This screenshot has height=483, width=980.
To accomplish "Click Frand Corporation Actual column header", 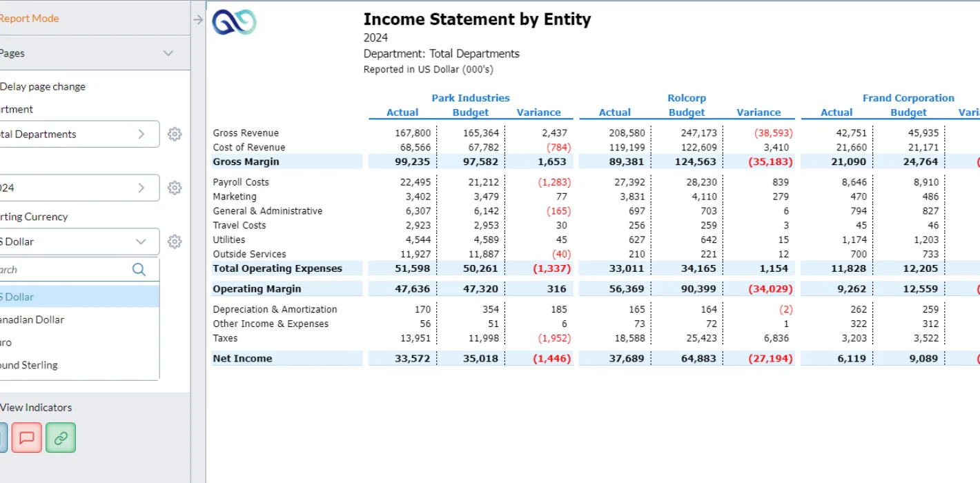I will click(x=836, y=112).
